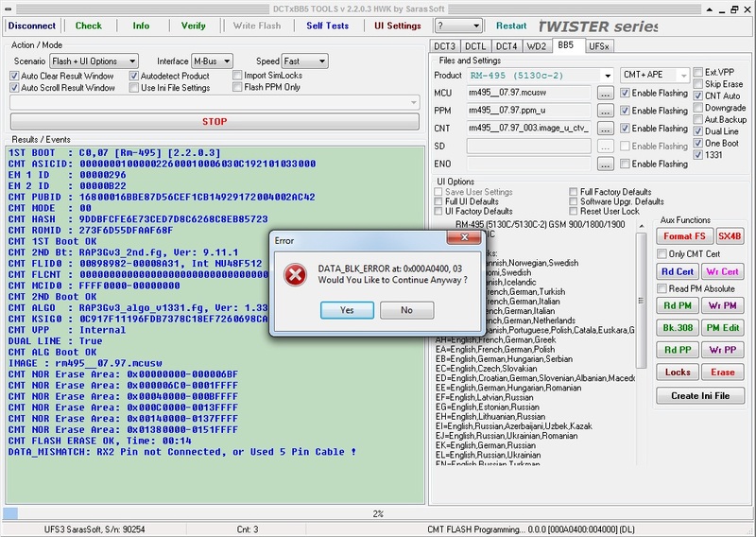Screen dimensions: 756x537
Task: Switch to the DCTL tab
Action: point(475,46)
